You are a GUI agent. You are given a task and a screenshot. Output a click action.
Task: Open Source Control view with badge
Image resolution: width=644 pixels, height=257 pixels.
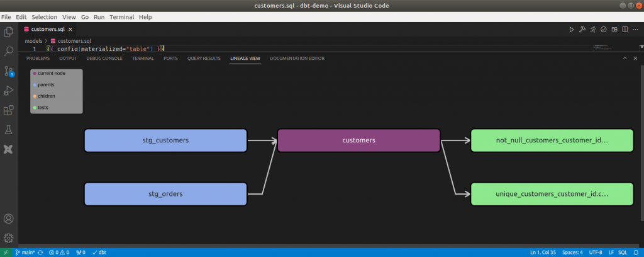8,71
